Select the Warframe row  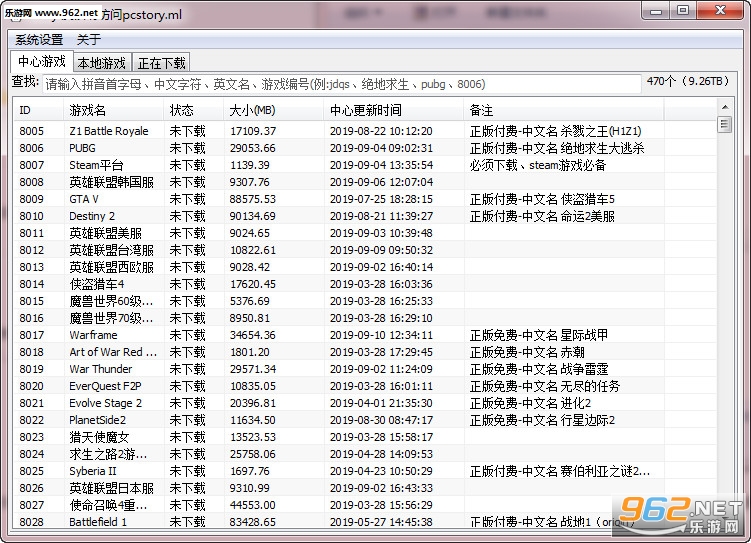[x=365, y=335]
